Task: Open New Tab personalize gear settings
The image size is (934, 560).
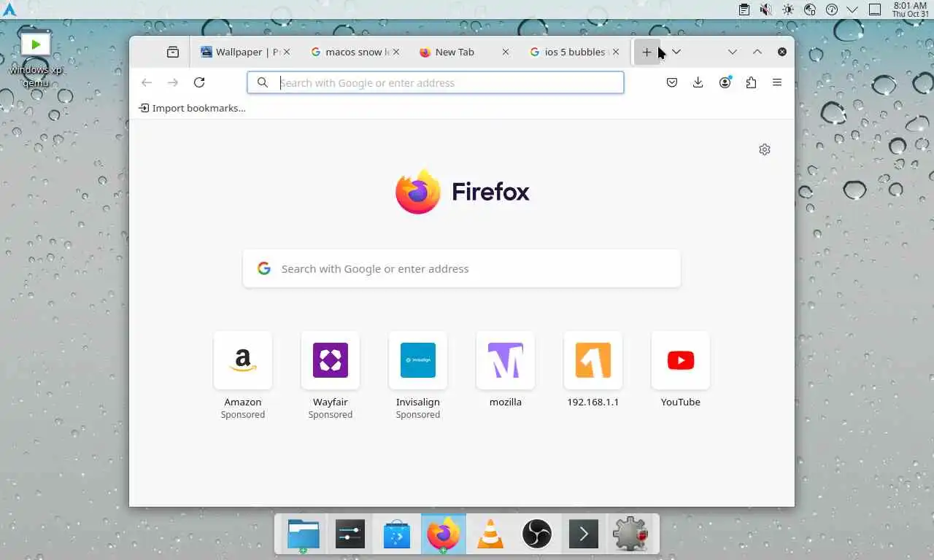Action: 765,149
